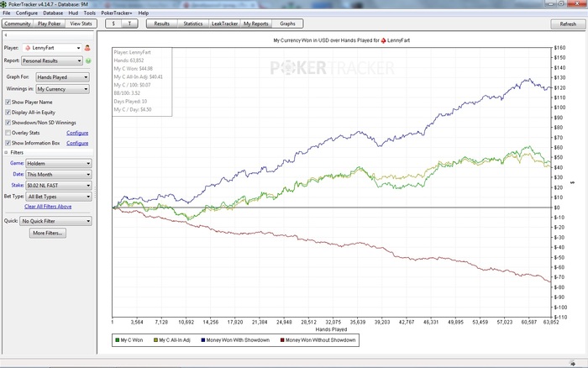
Task: Open the Help menu
Action: (x=144, y=13)
